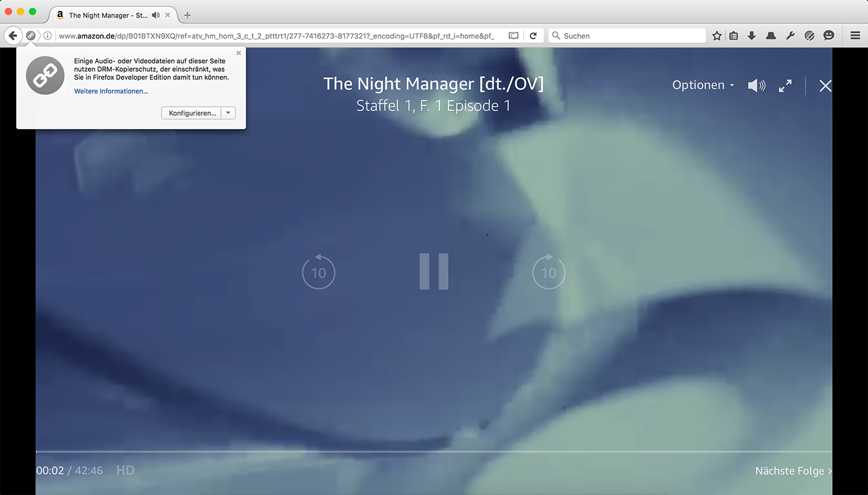Click Nächste Folge to play next episode
This screenshot has height=495, width=868.
pyautogui.click(x=793, y=471)
